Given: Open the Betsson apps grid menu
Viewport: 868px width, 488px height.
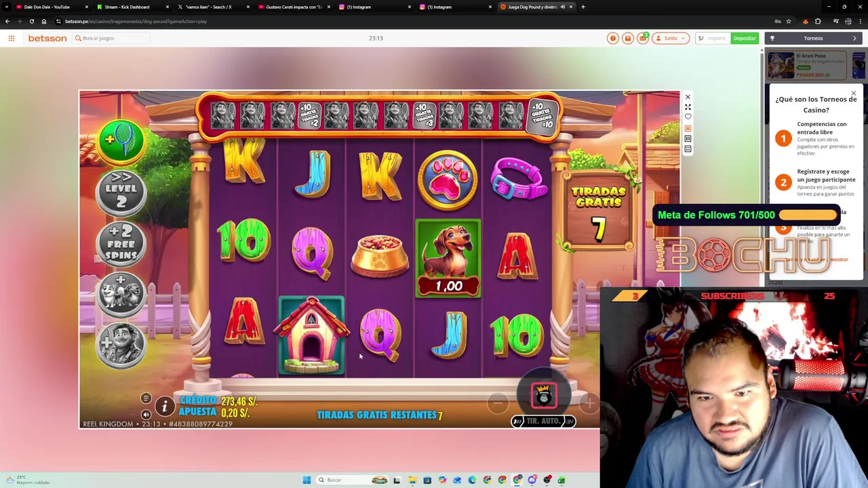Looking at the screenshot, I should (12, 38).
